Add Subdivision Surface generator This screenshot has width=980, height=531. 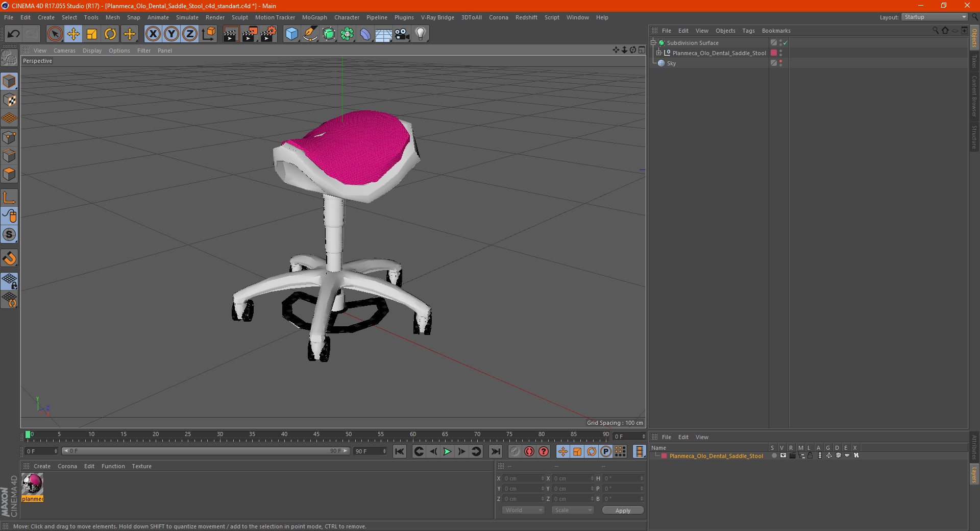[329, 34]
